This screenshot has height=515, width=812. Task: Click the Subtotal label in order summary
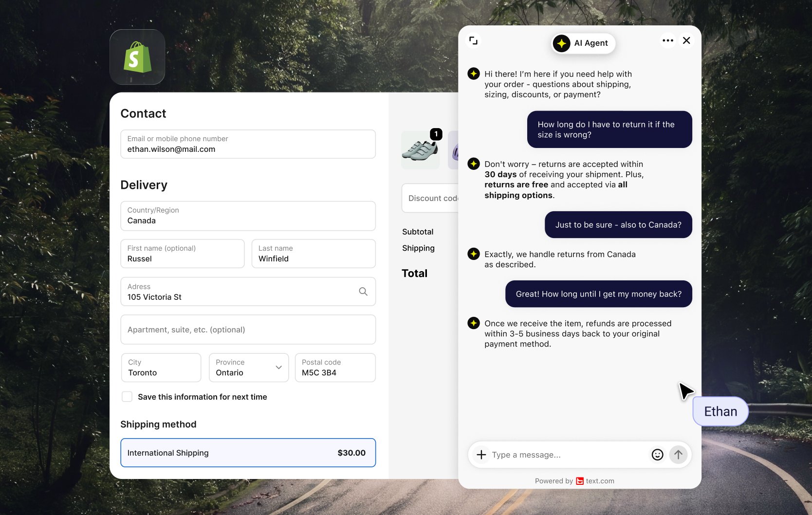point(418,232)
